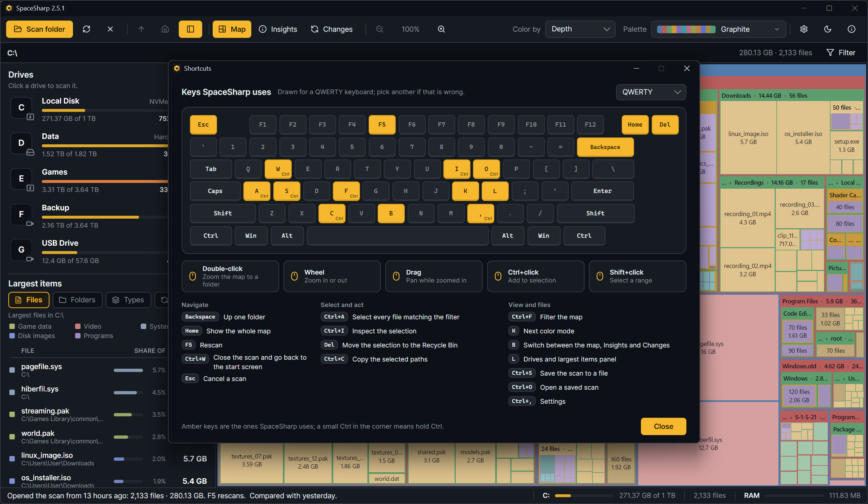Click the Drag pan hint card
The width and height of the screenshot is (868, 504).
point(434,276)
